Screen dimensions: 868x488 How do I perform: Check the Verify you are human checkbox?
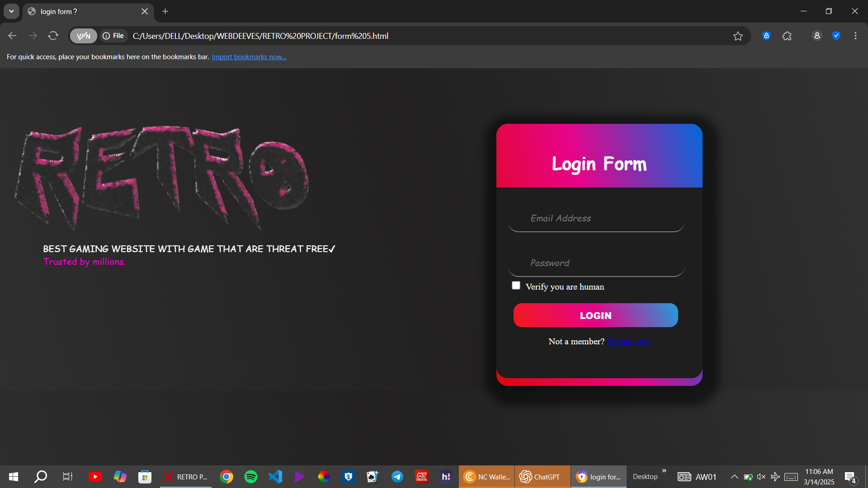(x=516, y=286)
